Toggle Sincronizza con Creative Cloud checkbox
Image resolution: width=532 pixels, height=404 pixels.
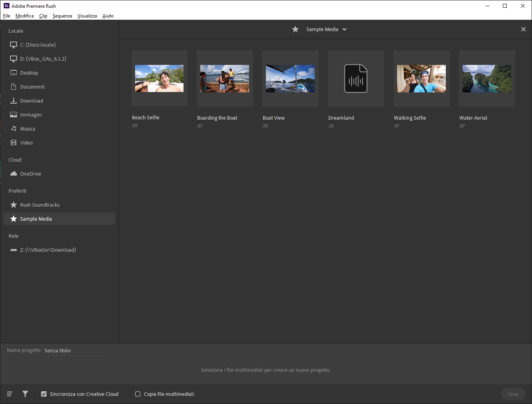tap(44, 394)
